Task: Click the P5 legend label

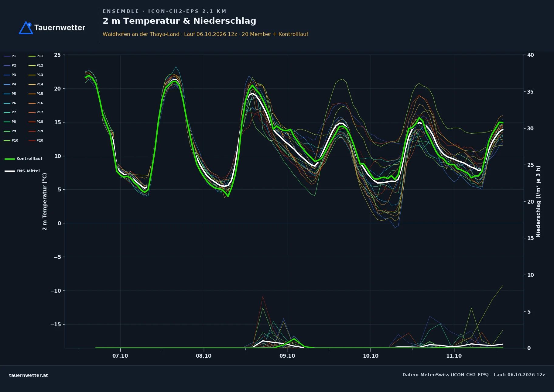Action: point(14,94)
